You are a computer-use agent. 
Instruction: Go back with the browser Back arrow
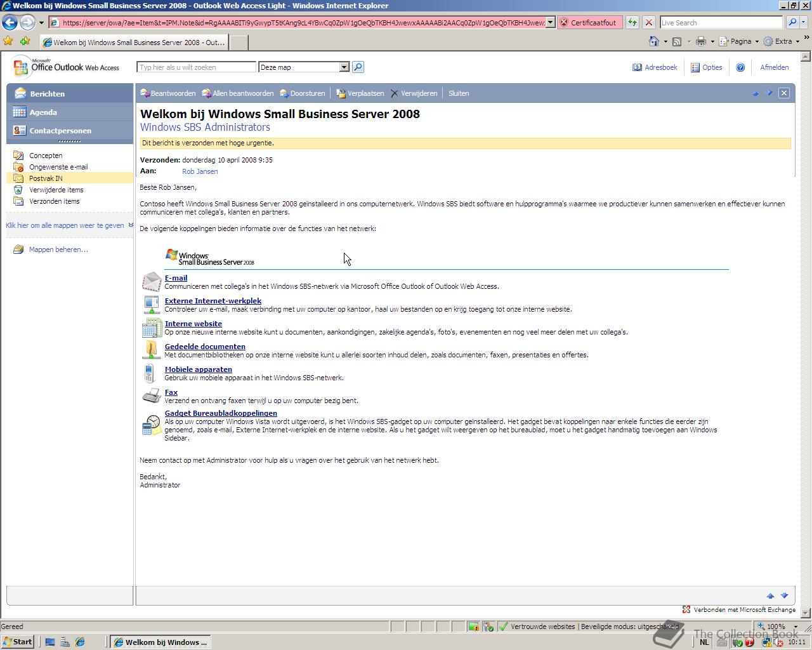tap(10, 22)
